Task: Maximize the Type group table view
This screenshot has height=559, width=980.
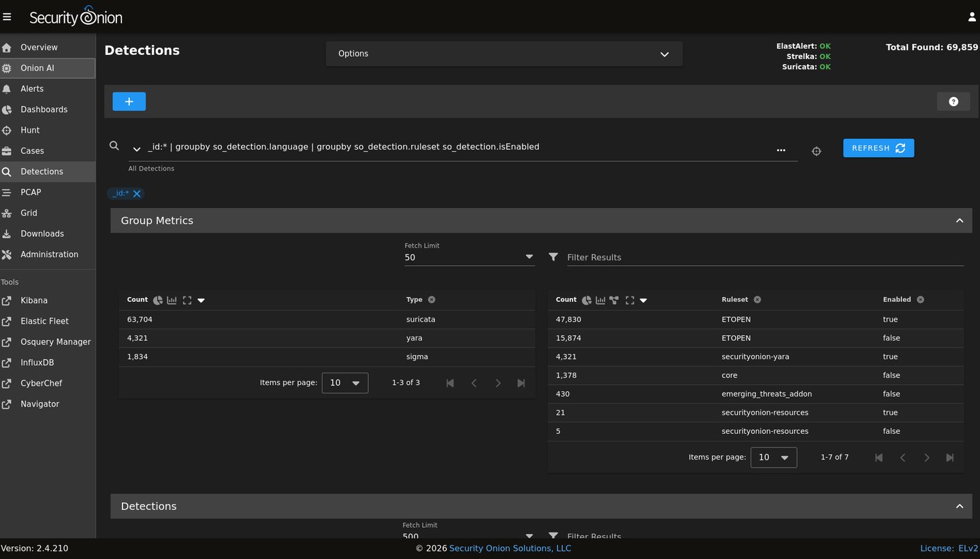Action: click(187, 300)
